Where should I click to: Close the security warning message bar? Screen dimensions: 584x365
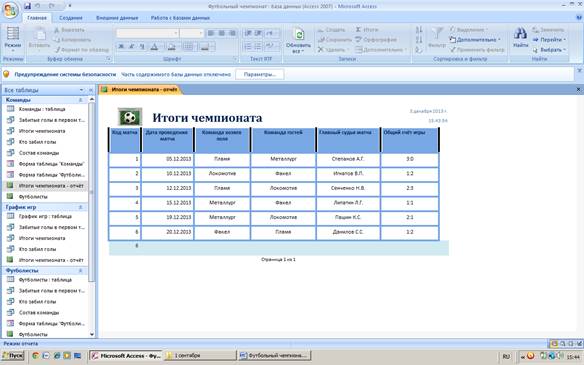coord(579,70)
